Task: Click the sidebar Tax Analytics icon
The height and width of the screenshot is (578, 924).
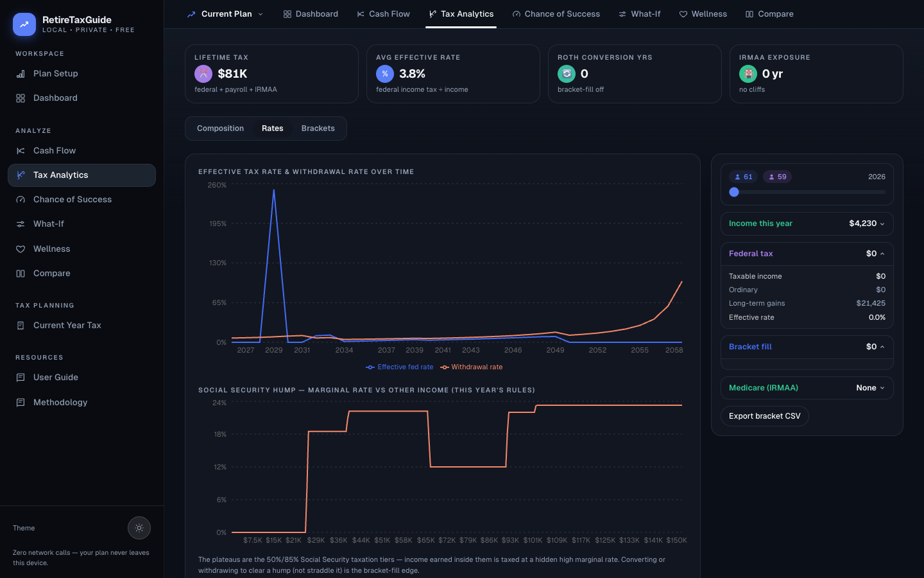Action: (21, 175)
